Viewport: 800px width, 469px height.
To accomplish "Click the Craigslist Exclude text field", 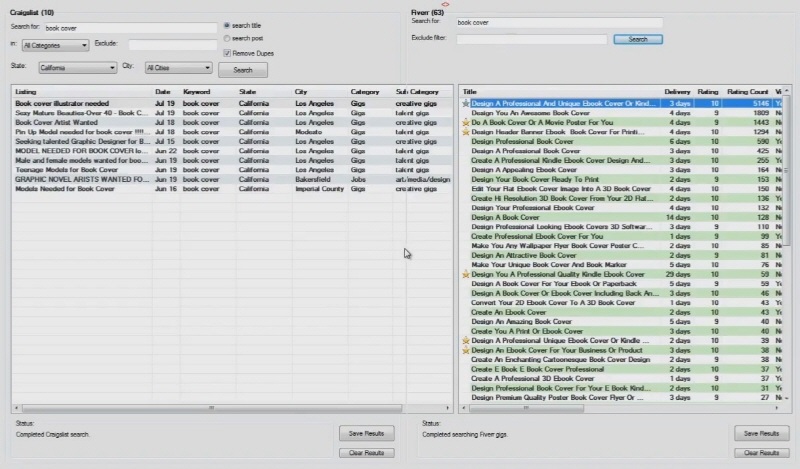I will 173,45.
